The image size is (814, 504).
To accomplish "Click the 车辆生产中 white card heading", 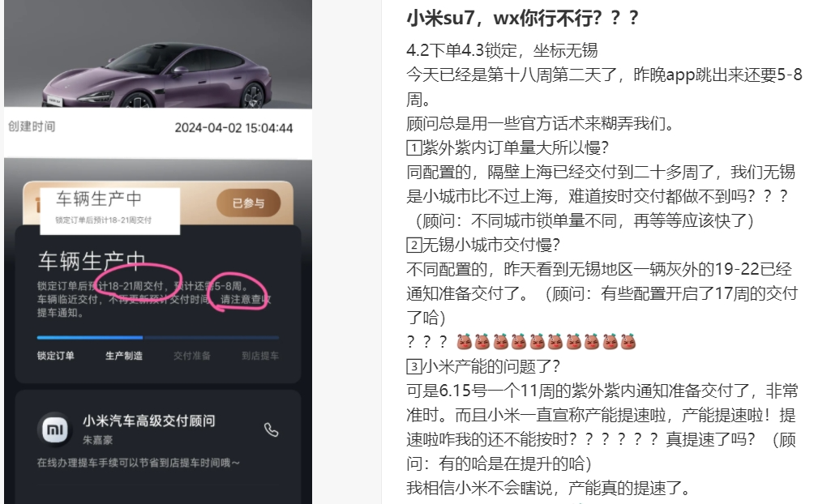I will tap(99, 199).
